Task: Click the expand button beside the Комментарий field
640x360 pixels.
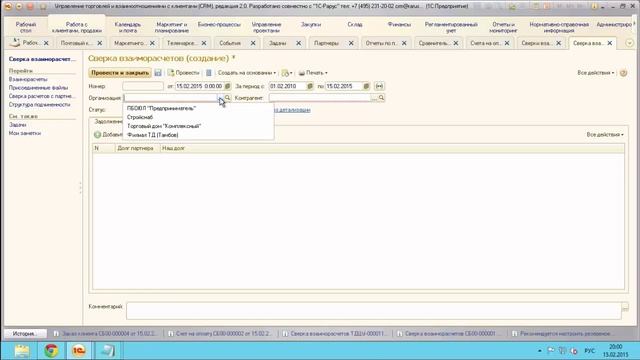Action: 625,307
